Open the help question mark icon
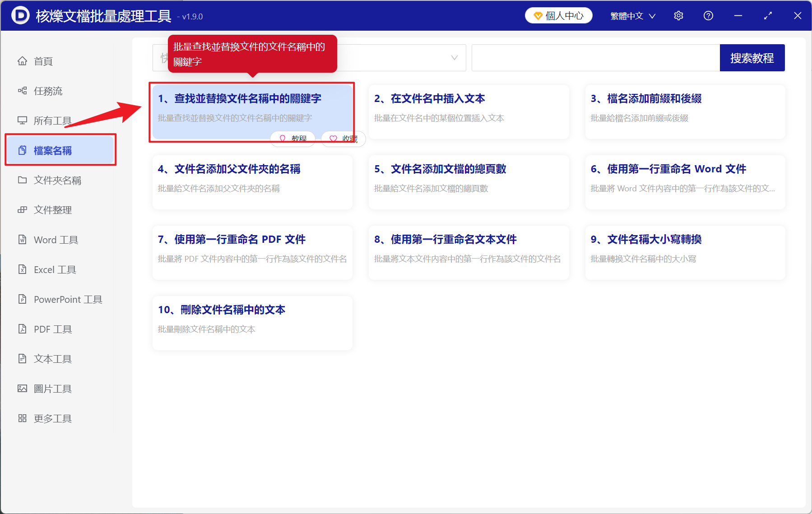 tap(708, 15)
